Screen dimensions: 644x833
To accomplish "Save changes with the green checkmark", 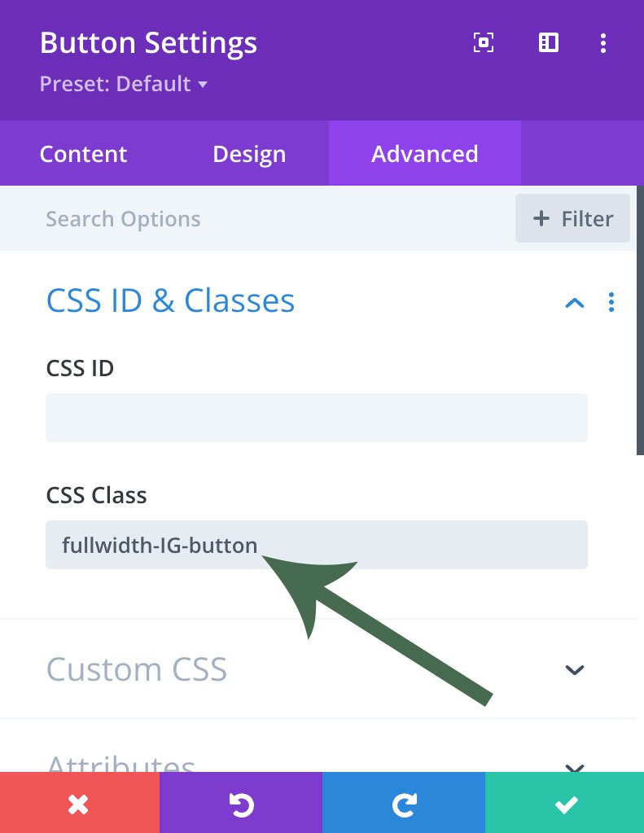I will [565, 804].
